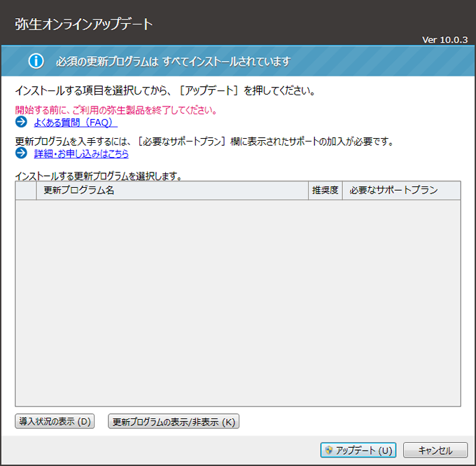Click the 必要なサポートプラン column header
The image size is (476, 466).
[402, 191]
